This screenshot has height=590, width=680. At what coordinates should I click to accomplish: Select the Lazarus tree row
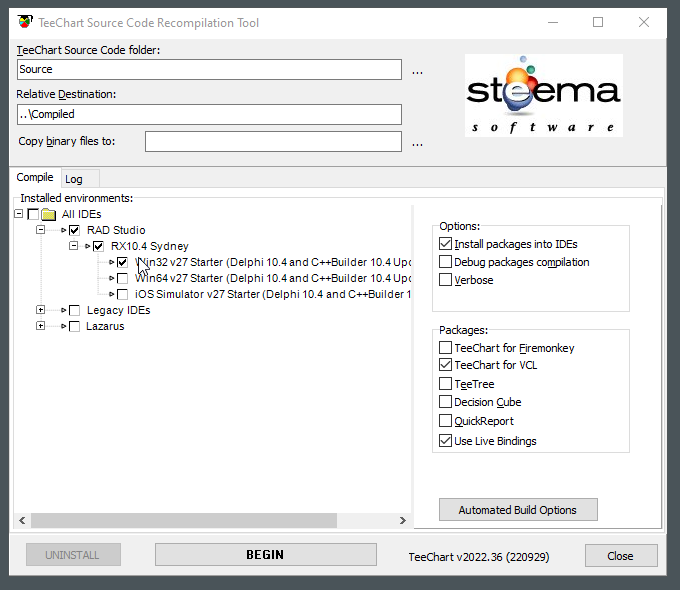click(x=105, y=326)
